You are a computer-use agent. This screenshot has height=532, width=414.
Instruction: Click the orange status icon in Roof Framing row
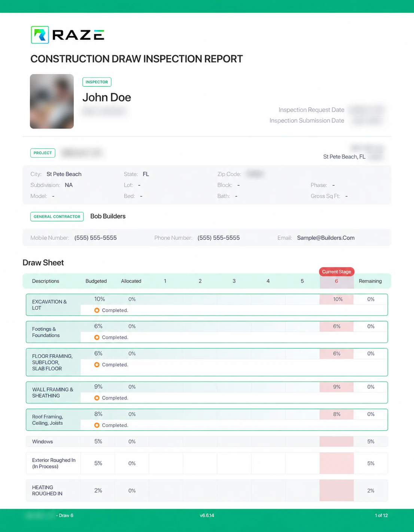97,425
